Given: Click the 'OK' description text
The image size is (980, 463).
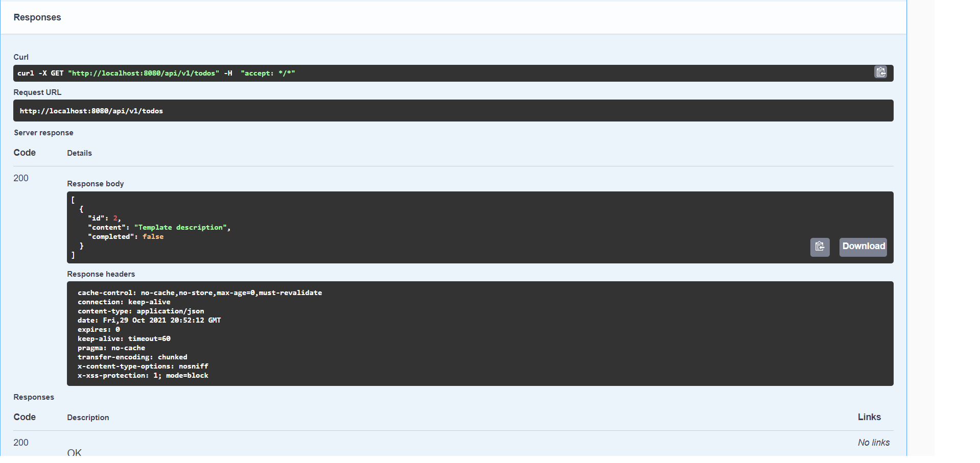Looking at the screenshot, I should [75, 451].
